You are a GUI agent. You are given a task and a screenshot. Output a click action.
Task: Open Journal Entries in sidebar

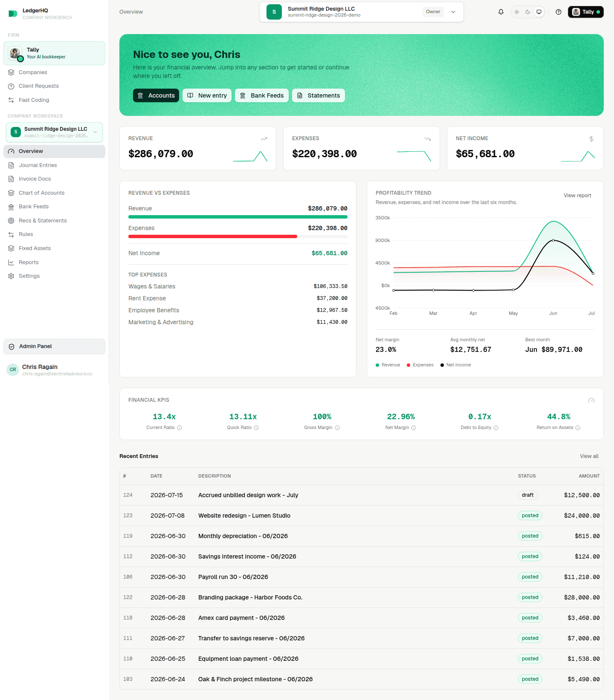[x=54, y=165]
